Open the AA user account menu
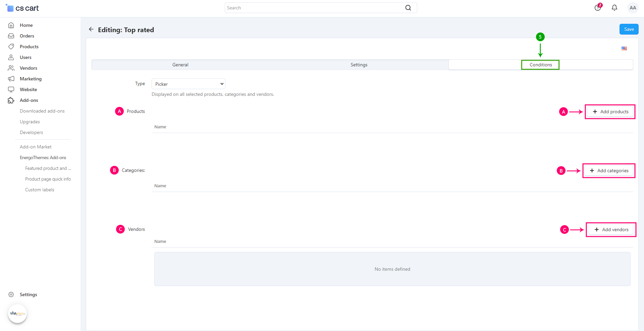644x331 pixels. [x=633, y=8]
